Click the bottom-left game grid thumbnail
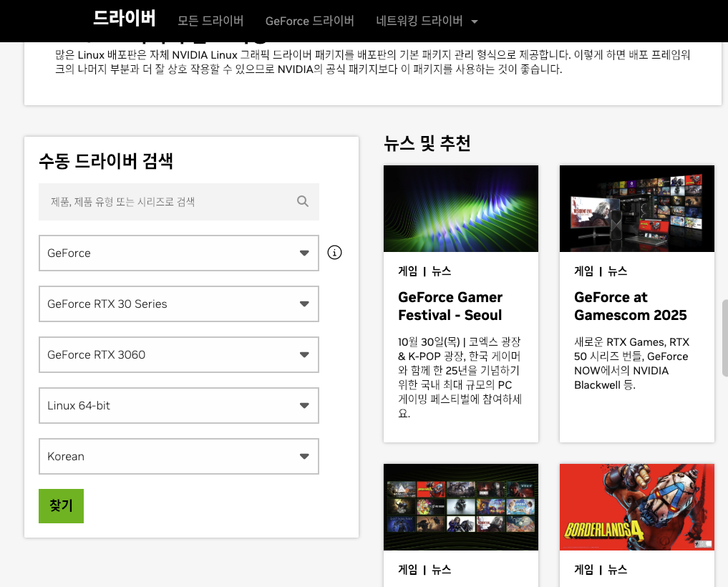728x587 pixels. pos(460,507)
